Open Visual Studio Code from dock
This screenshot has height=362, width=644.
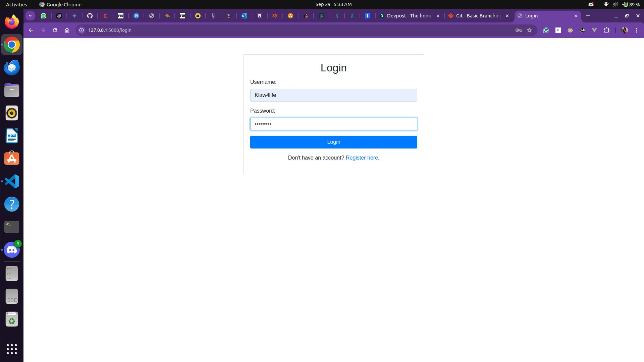(x=12, y=181)
